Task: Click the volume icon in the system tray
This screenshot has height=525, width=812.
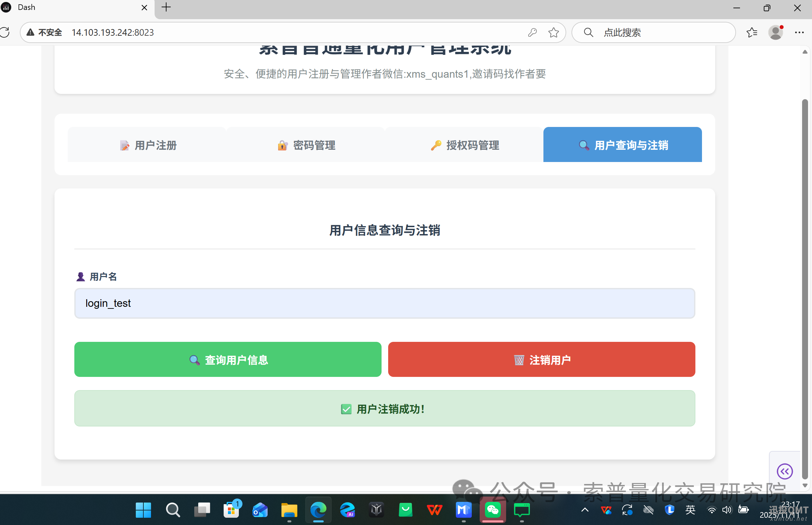Action: pyautogui.click(x=727, y=510)
